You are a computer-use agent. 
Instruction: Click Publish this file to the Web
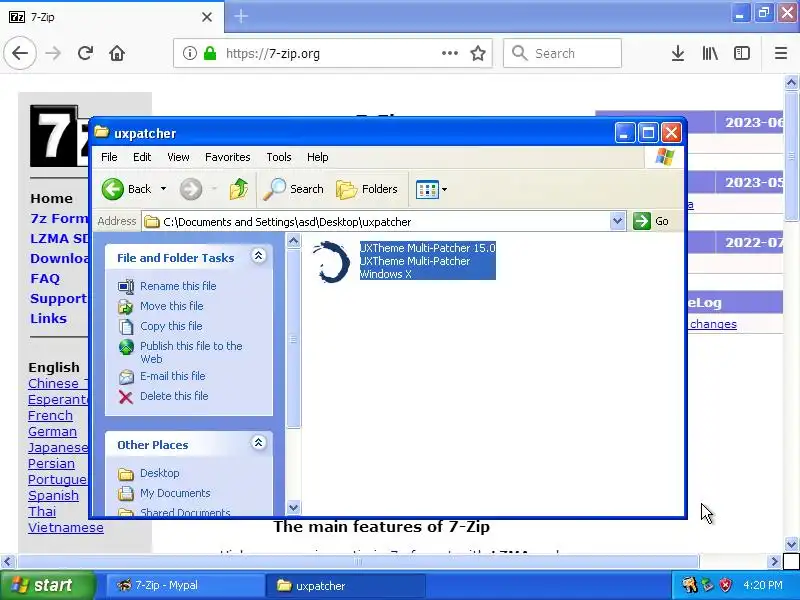[191, 352]
